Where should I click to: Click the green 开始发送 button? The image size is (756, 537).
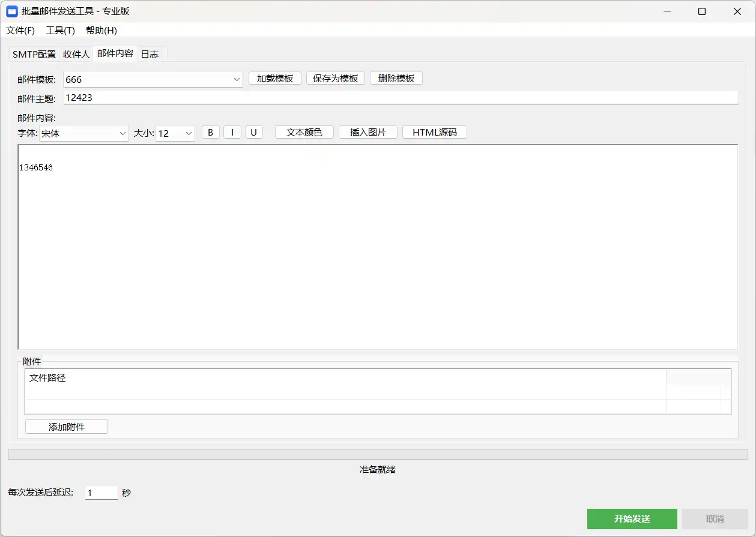click(632, 518)
